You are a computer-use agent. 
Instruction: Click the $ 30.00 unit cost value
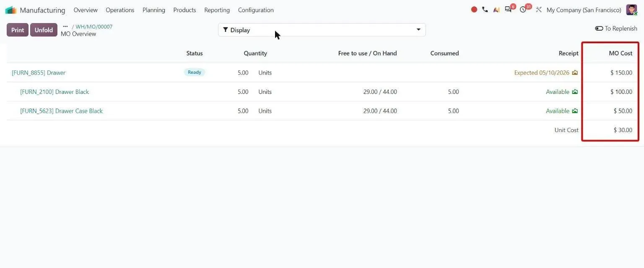tap(623, 130)
